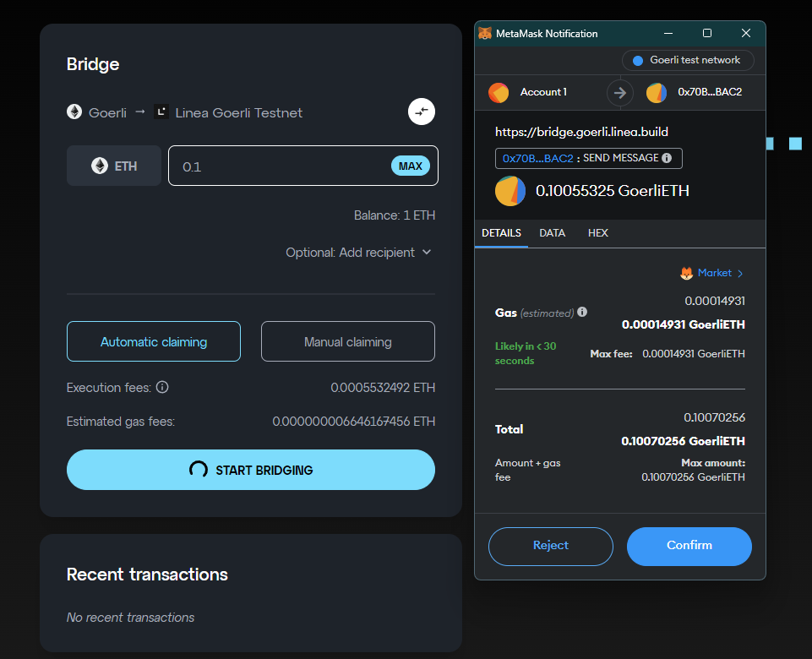Click the token avatar beside 0.10055325 GoerliETH
The height and width of the screenshot is (659, 812).
[510, 191]
